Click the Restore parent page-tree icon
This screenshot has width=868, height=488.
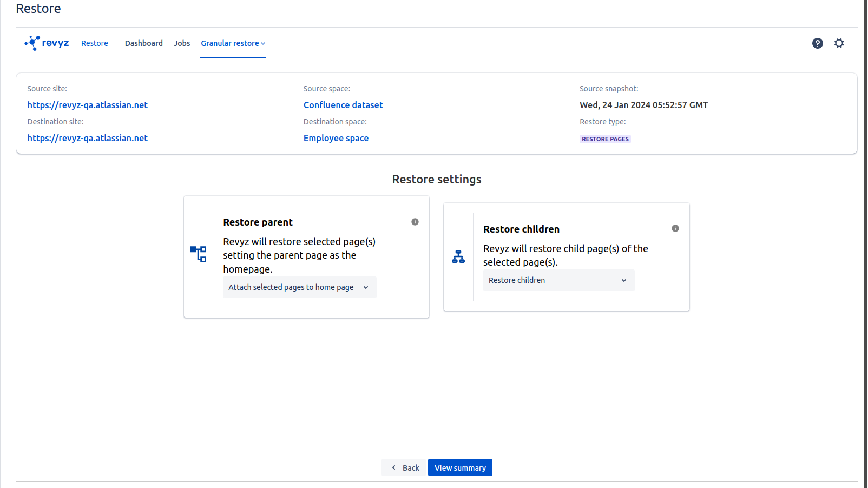(198, 254)
